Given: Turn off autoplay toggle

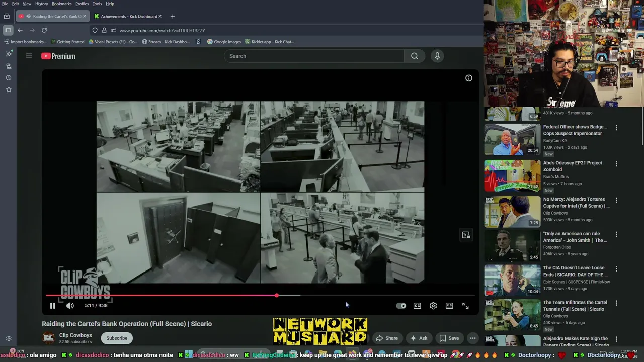Looking at the screenshot, I should click(x=401, y=306).
